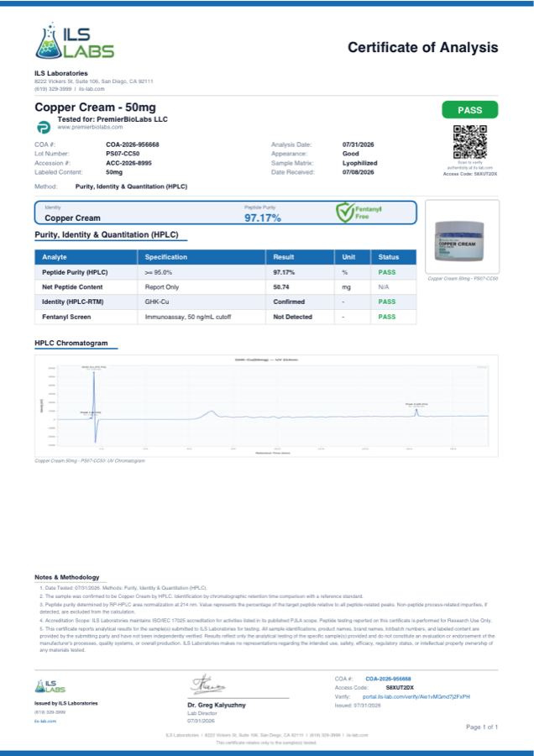The height and width of the screenshot is (756, 534).
Task: Click the "Lab Director" title under the signature
Action: click(x=201, y=713)
